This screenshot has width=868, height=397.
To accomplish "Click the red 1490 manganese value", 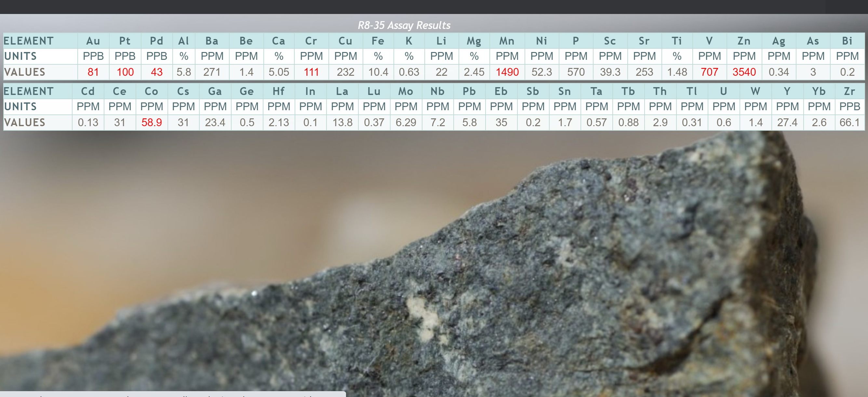I will [507, 72].
